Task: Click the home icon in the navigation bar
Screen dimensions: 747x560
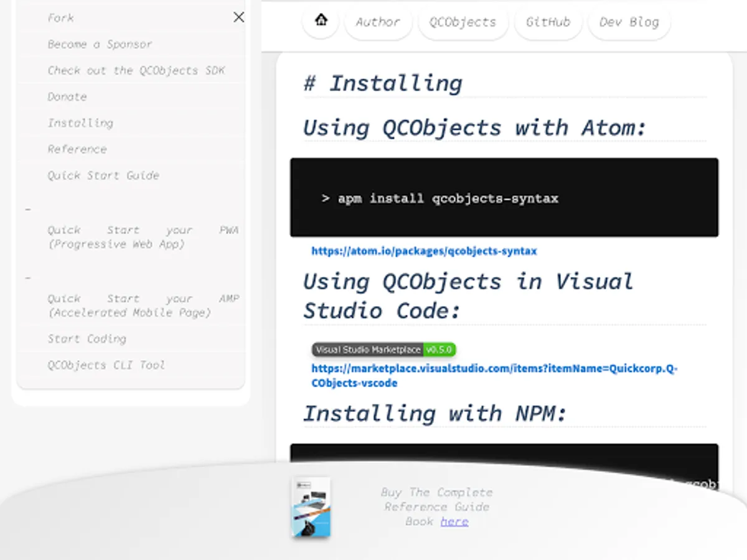Action: pos(319,21)
